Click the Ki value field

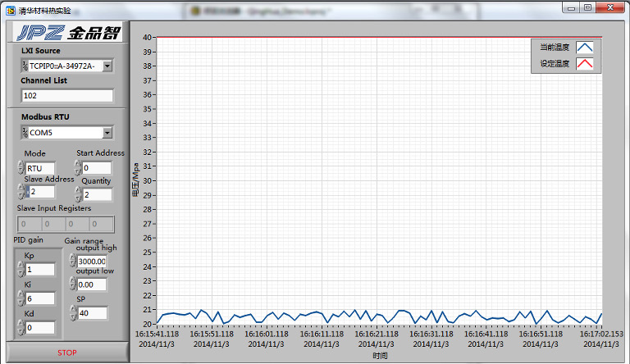pos(40,298)
